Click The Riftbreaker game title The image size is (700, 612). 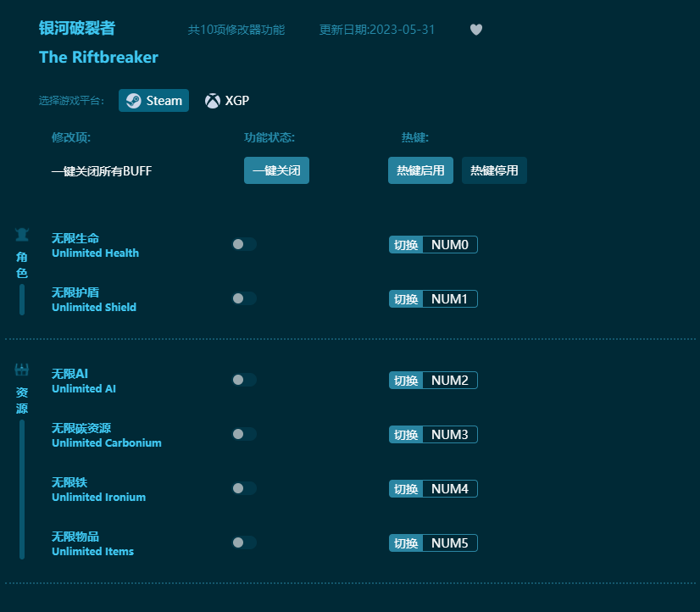click(98, 57)
